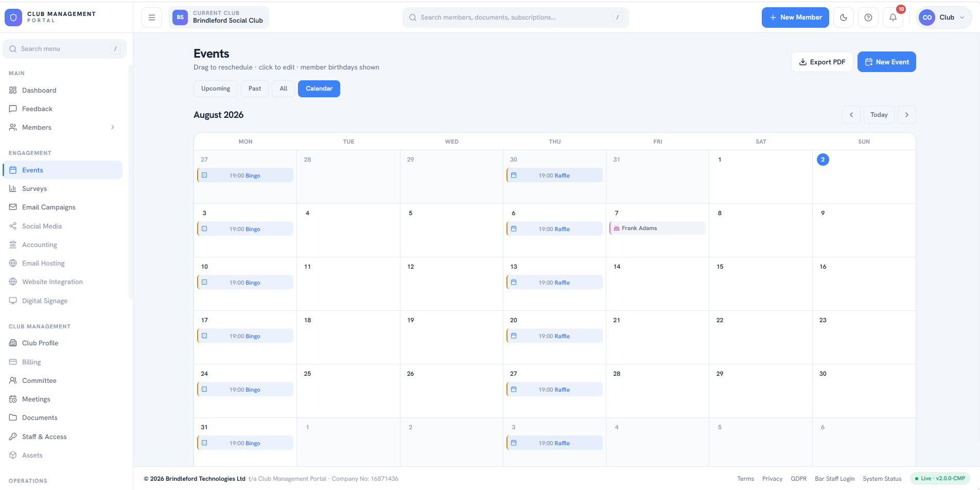Switch to the Upcoming events tab
Screen dimensions: 980x490
coord(216,89)
